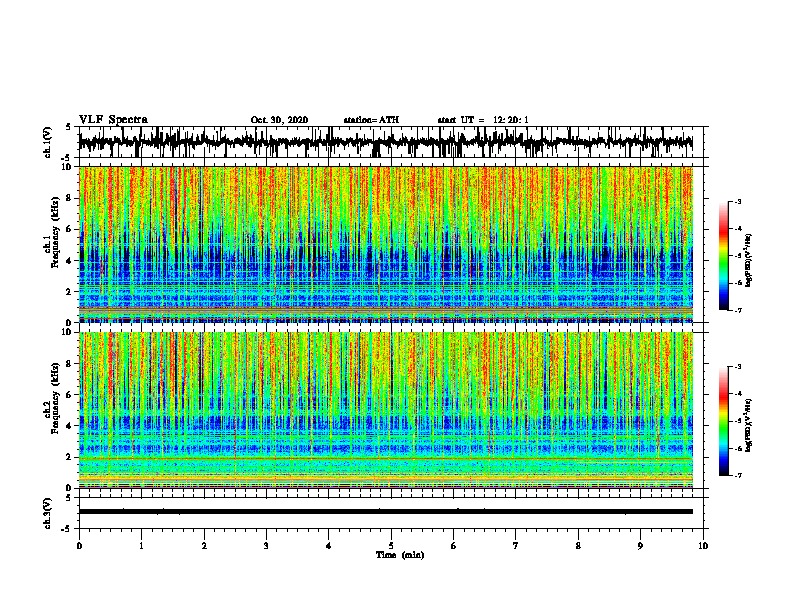Click the 'Time (min)' axis label
The image size is (792, 612).
pos(400,555)
